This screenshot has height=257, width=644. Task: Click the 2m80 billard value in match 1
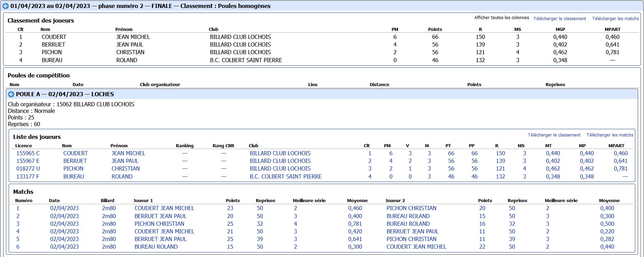[109, 208]
